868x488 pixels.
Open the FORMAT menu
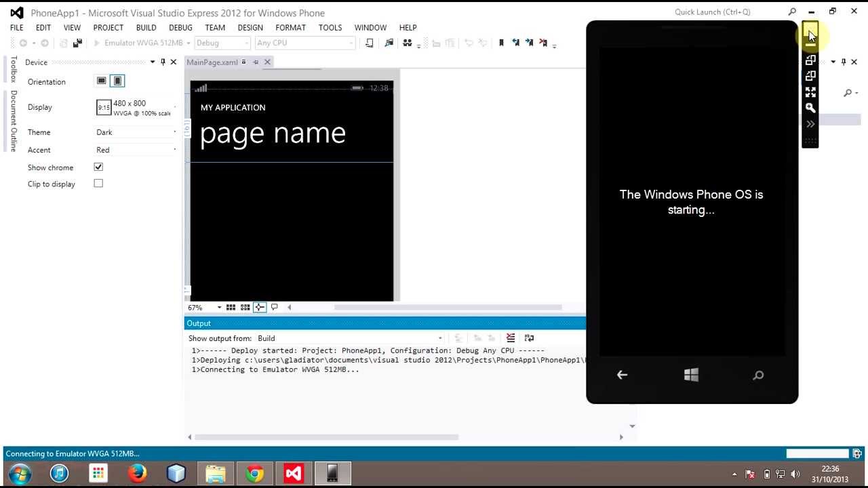(290, 28)
